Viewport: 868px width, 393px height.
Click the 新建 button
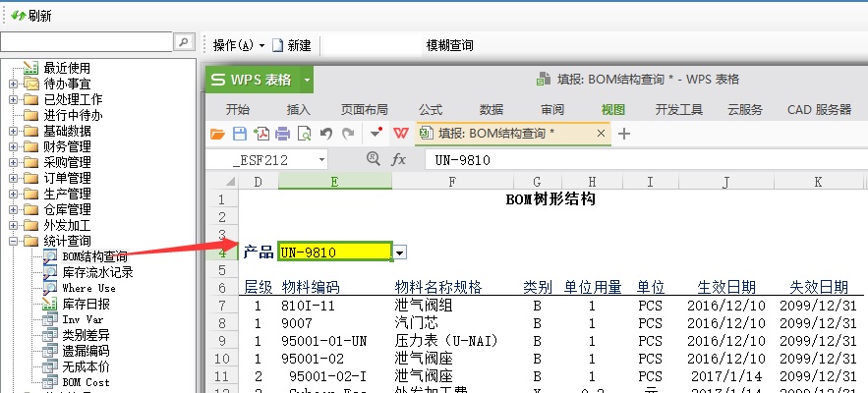pyautogui.click(x=292, y=45)
